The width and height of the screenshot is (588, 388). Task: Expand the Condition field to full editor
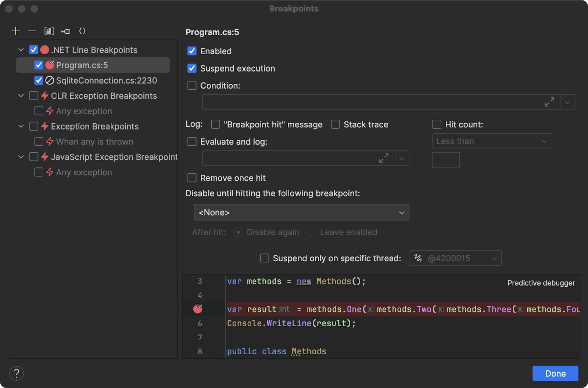coord(549,102)
